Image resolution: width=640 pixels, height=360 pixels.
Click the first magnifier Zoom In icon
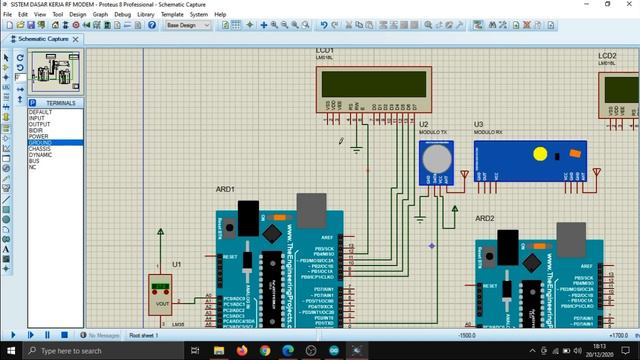click(x=274, y=25)
